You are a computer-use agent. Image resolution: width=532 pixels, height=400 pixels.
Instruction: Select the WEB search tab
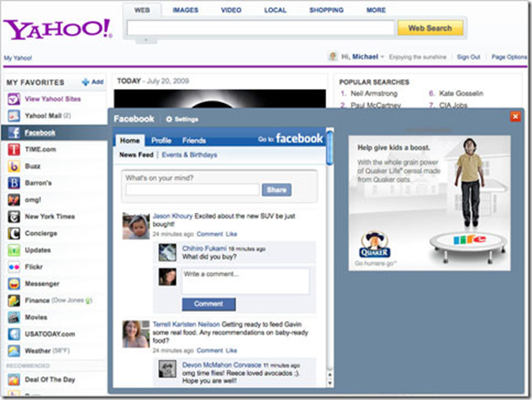(x=142, y=10)
